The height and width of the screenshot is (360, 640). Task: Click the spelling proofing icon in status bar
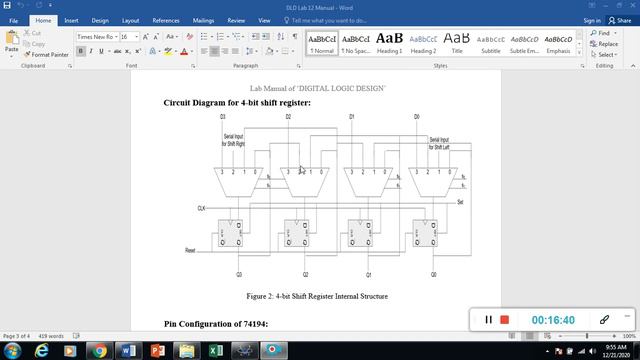click(76, 336)
